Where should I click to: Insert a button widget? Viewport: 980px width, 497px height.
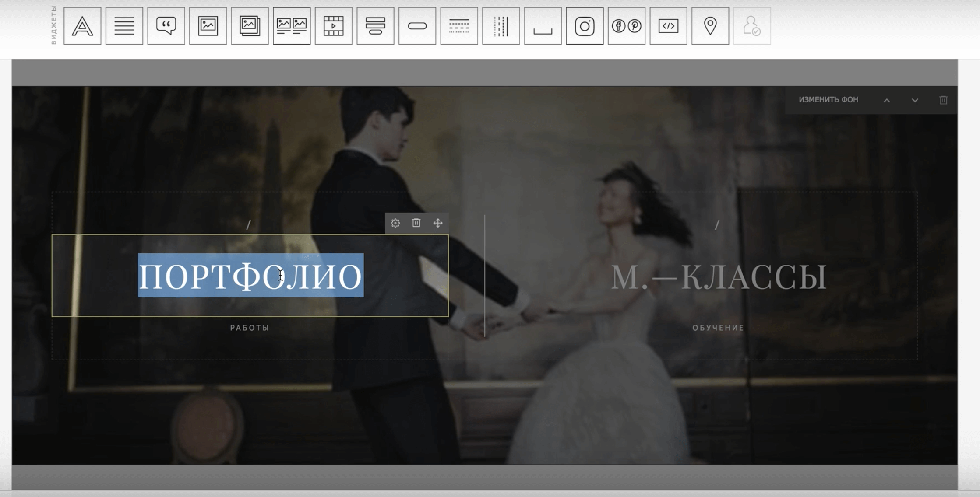tap(417, 26)
